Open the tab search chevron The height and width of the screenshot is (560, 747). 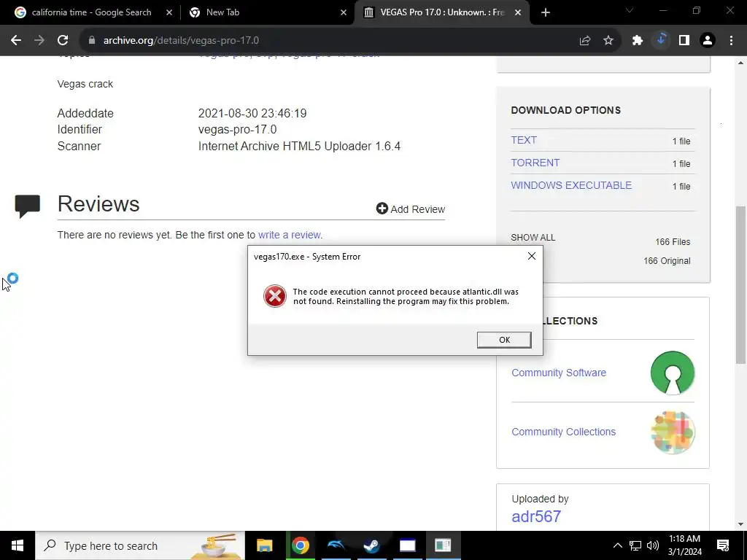[x=630, y=10]
